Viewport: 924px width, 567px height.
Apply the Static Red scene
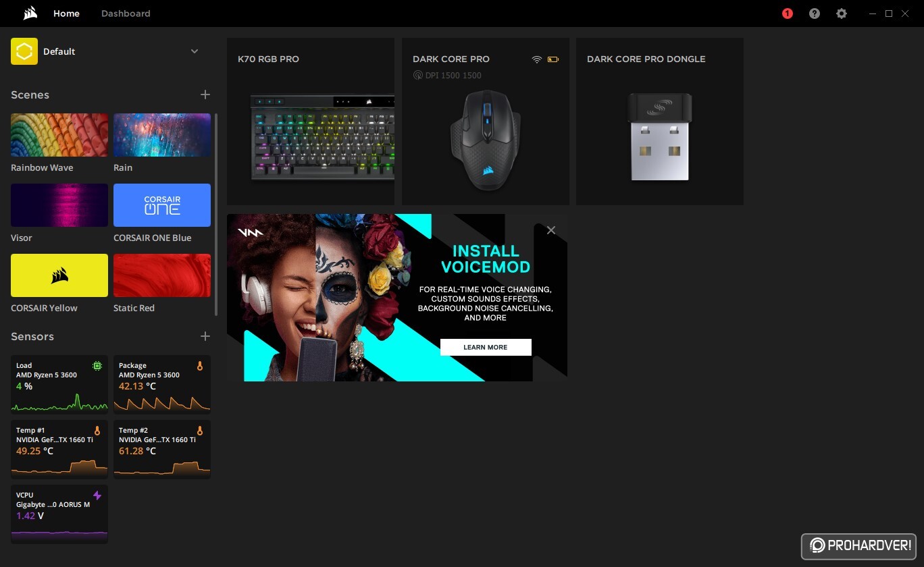162,275
